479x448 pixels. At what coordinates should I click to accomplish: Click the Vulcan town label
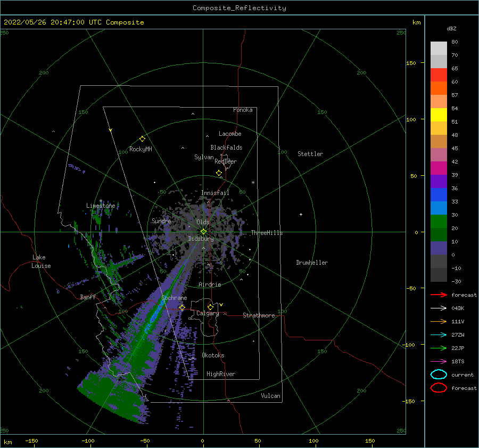point(271,396)
